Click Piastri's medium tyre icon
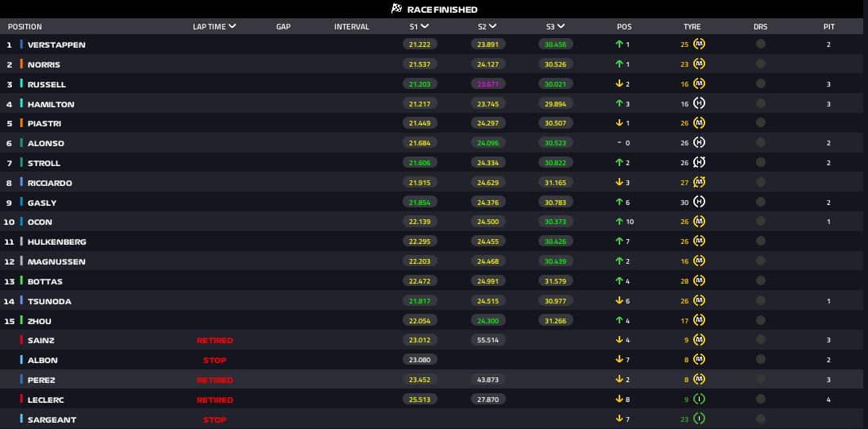 699,123
